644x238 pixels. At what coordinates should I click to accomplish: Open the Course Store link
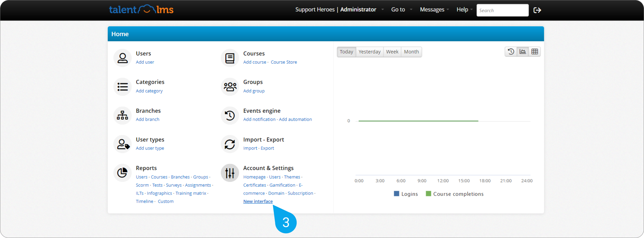(x=284, y=62)
